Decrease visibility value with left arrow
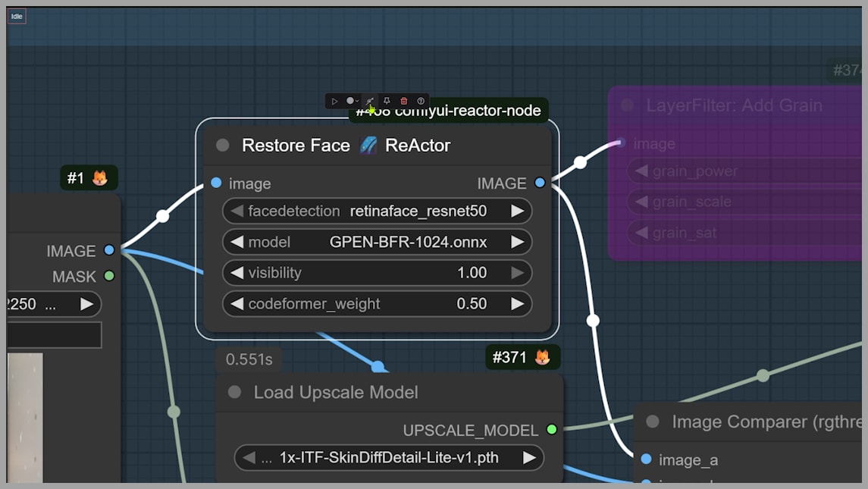 tap(237, 273)
